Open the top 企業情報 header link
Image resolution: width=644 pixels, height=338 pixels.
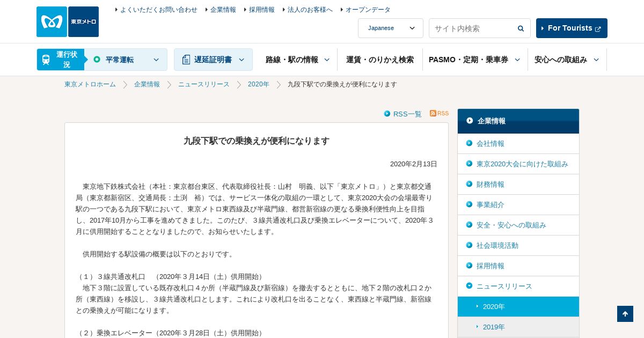[223, 10]
